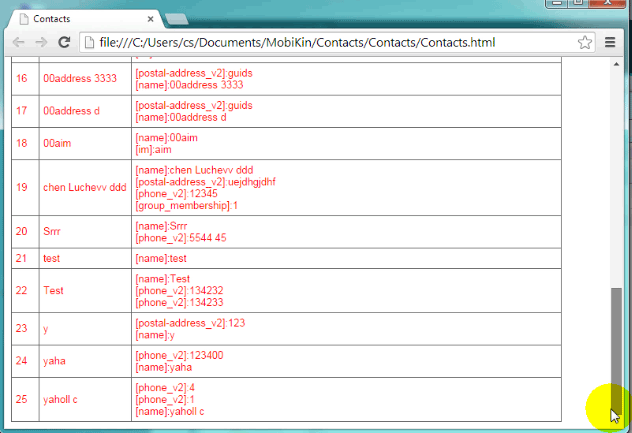The width and height of the screenshot is (632, 433).
Task: Click the vertical scrollbar thumb
Action: click(x=616, y=353)
